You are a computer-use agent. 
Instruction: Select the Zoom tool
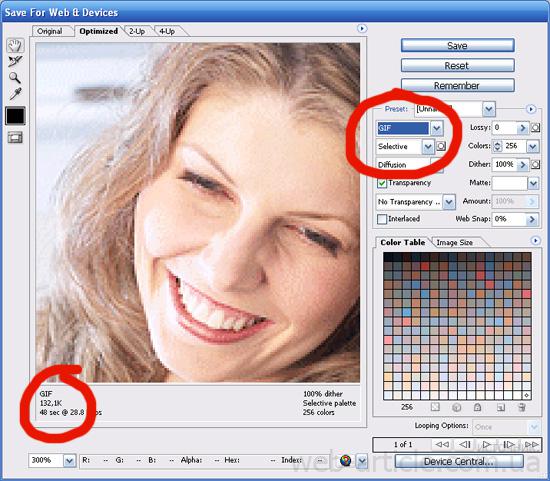click(x=15, y=78)
